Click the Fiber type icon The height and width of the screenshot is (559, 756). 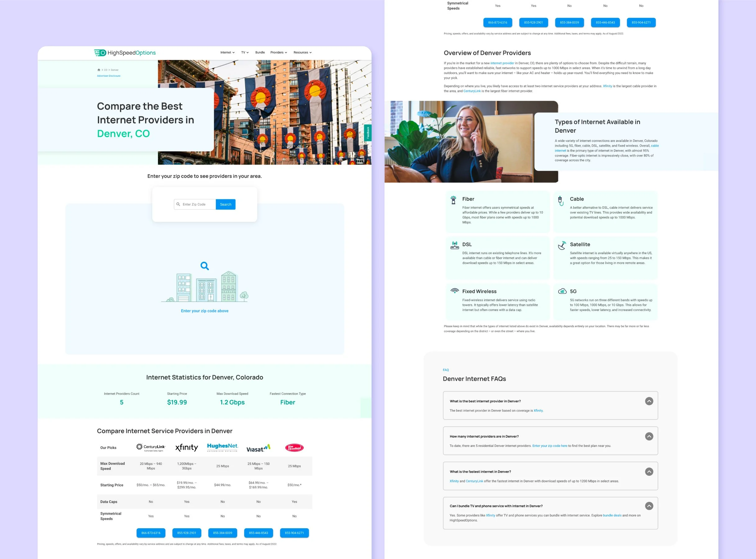[x=453, y=200]
